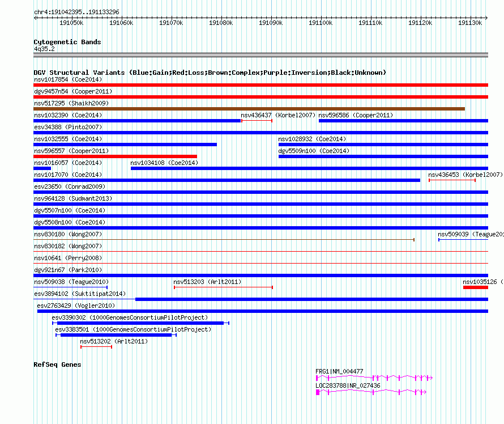Viewport: 504px width, 424px height.
Task: Click nsv1017070 (Coe2014) label
Action: tap(68, 175)
